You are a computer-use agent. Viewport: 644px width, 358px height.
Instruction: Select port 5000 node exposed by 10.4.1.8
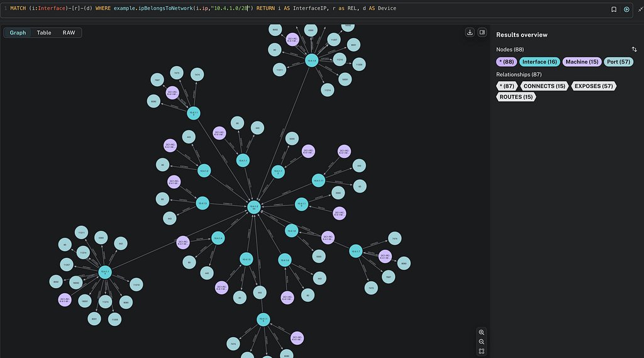tap(319, 257)
